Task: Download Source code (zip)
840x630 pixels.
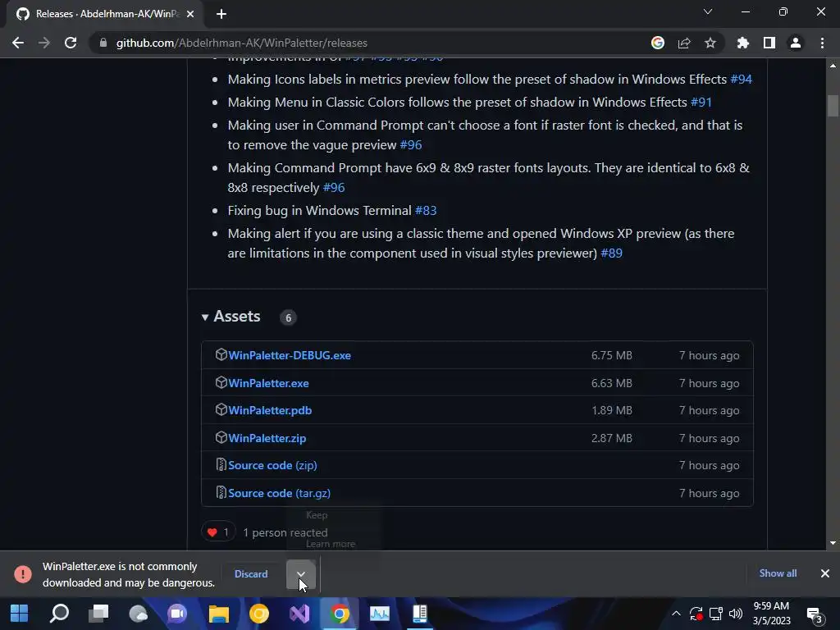Action: point(272,466)
